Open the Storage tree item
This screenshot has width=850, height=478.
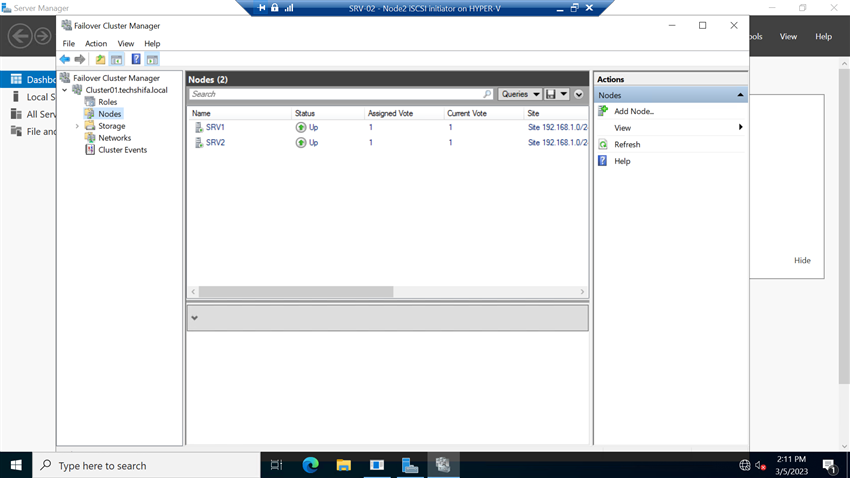(112, 126)
